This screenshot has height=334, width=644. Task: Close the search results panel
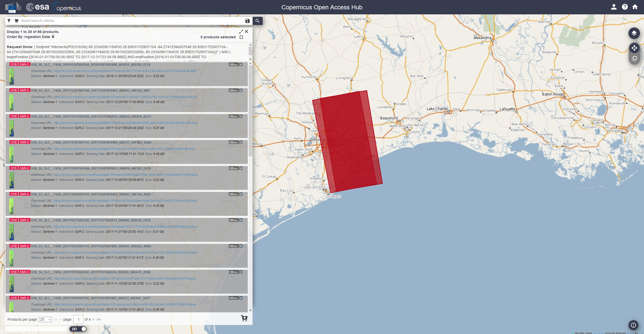point(247,31)
